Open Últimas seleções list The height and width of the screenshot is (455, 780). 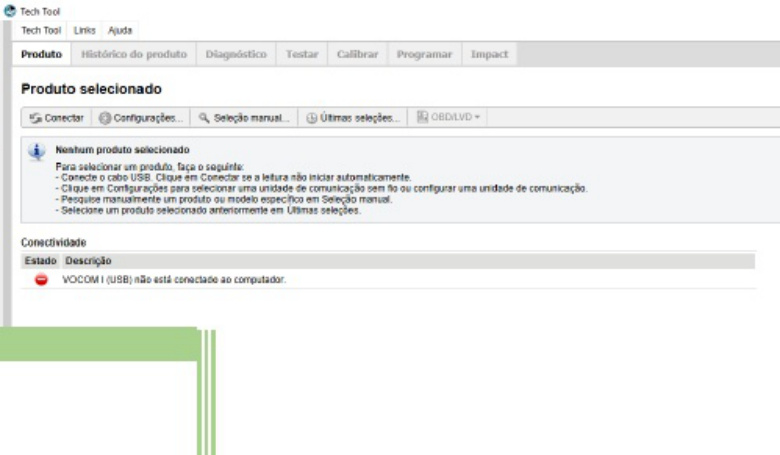(353, 118)
